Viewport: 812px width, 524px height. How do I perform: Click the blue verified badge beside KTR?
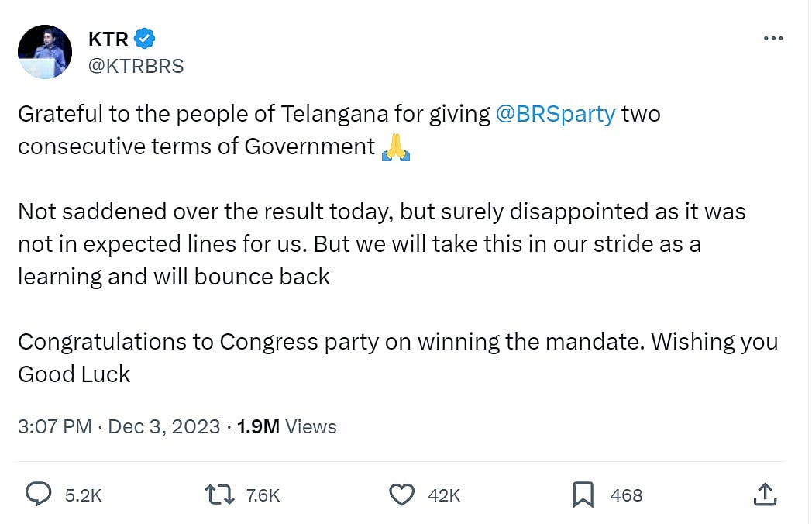tap(145, 38)
